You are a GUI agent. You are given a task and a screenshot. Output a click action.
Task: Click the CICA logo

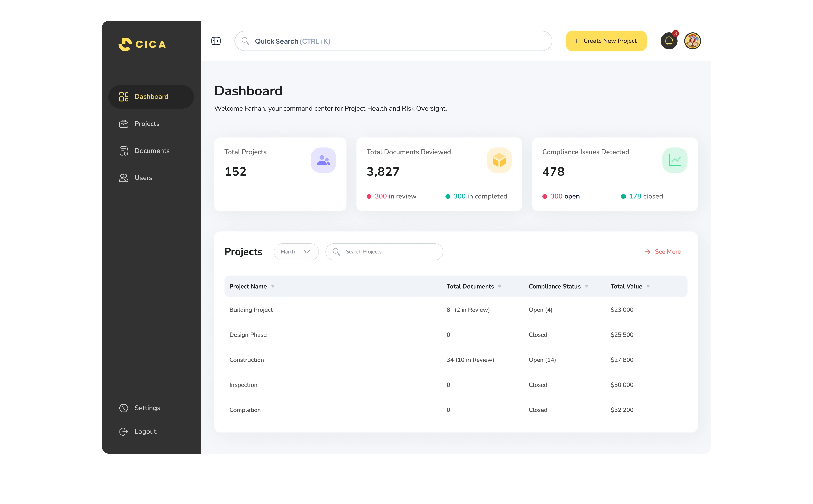point(142,44)
